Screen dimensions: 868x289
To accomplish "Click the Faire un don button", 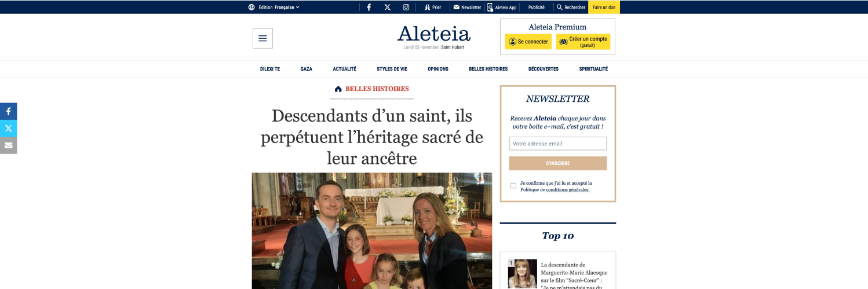I will click(x=604, y=7).
